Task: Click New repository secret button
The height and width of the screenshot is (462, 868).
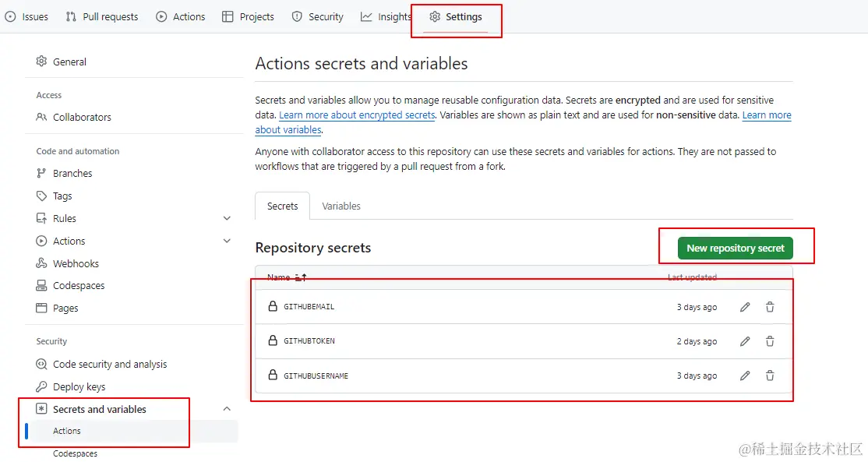Action: tap(735, 249)
